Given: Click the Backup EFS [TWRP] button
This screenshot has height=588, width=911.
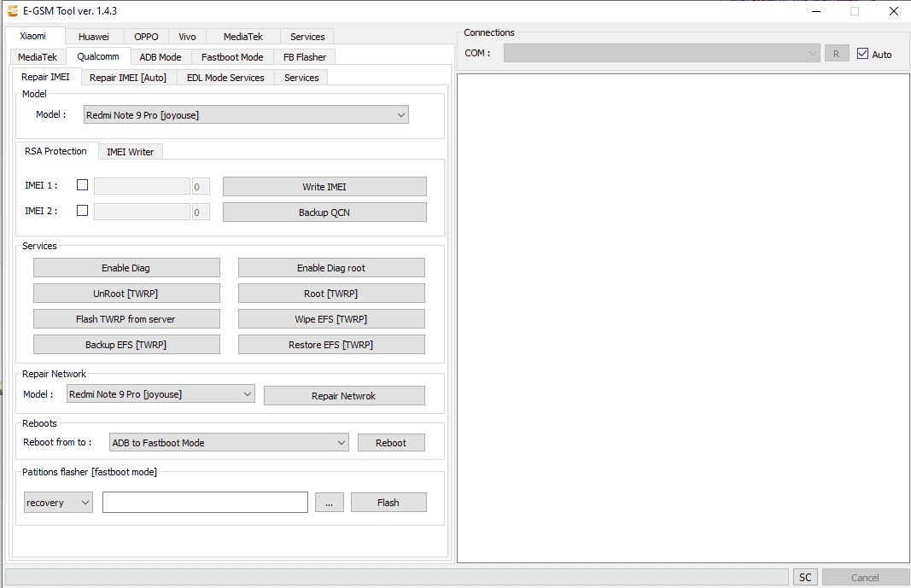Looking at the screenshot, I should coord(126,344).
